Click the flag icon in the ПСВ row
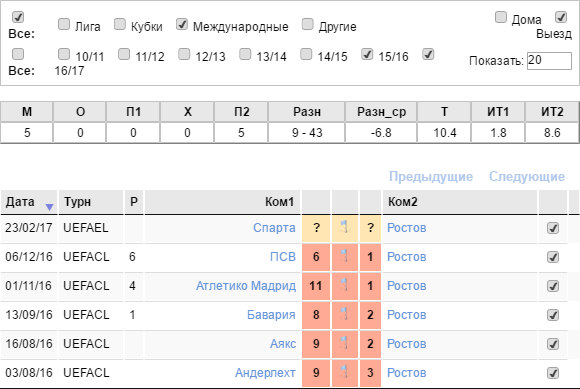 tap(344, 256)
